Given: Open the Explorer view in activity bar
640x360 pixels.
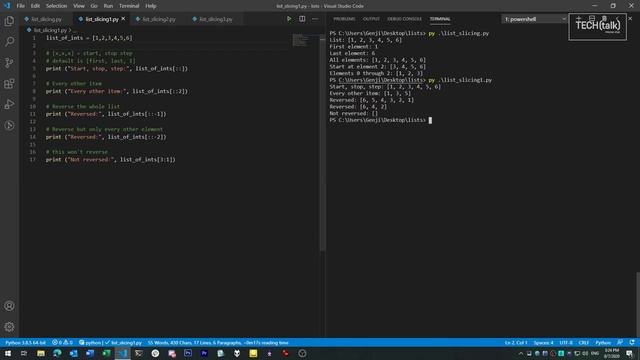Looking at the screenshot, I should point(9,20).
